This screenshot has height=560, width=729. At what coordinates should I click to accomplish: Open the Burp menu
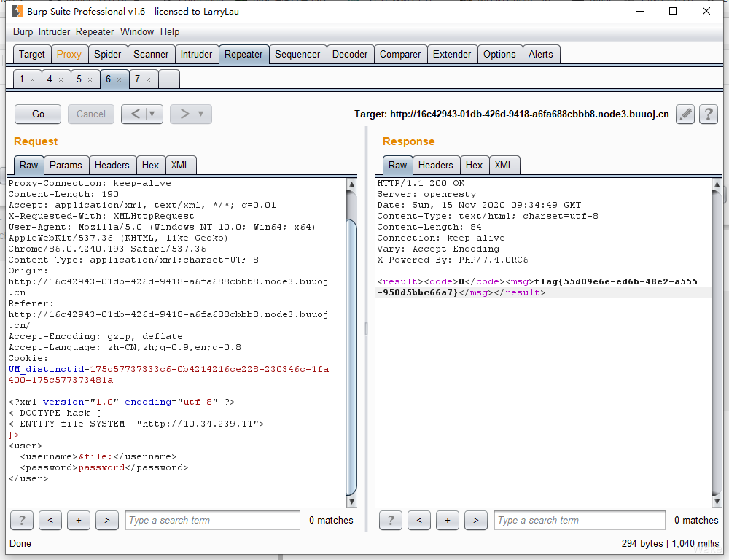[23, 31]
